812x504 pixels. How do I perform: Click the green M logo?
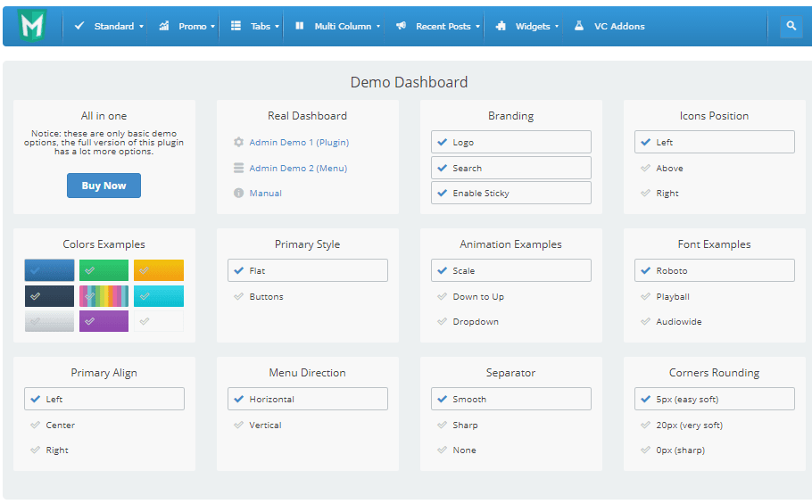(x=32, y=25)
